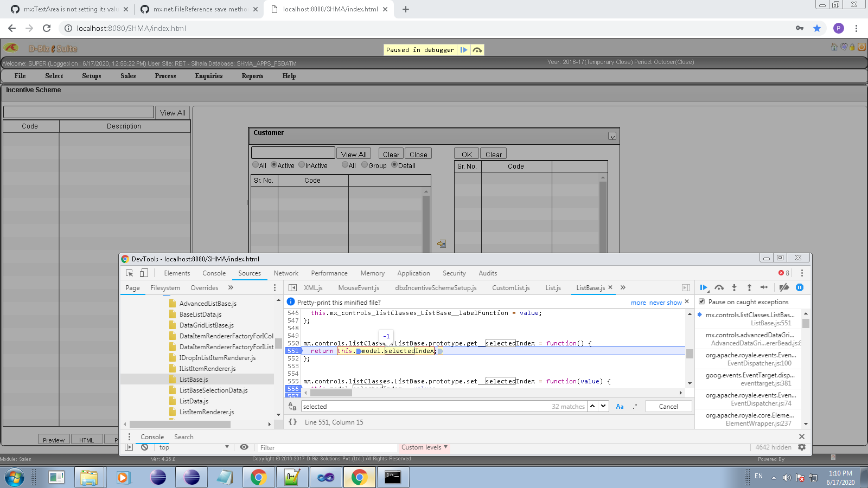Resume script from the paused-in-debugger overlay
This screenshot has height=488, width=868.
coord(463,50)
